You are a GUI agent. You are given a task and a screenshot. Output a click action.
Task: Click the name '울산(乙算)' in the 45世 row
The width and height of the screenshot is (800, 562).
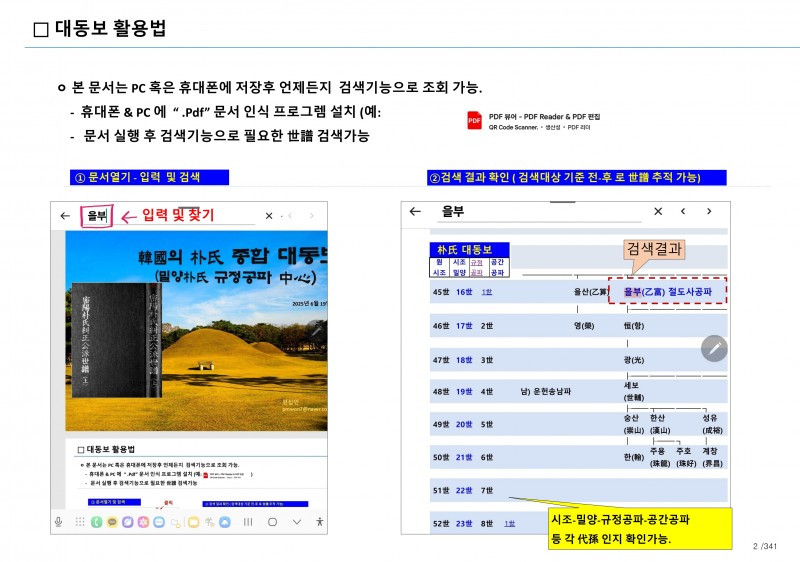point(590,292)
